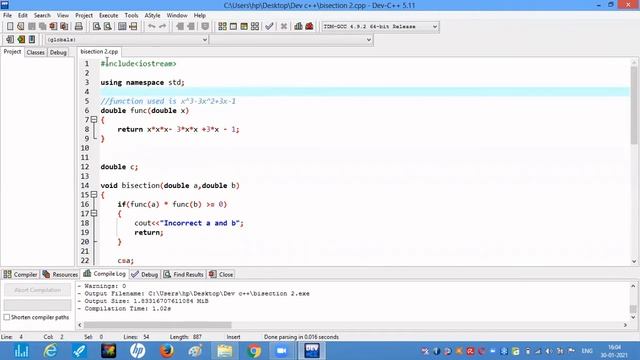This screenshot has height=360, width=640.
Task: Click the Save All toolbar icon
Action: (x=42, y=27)
